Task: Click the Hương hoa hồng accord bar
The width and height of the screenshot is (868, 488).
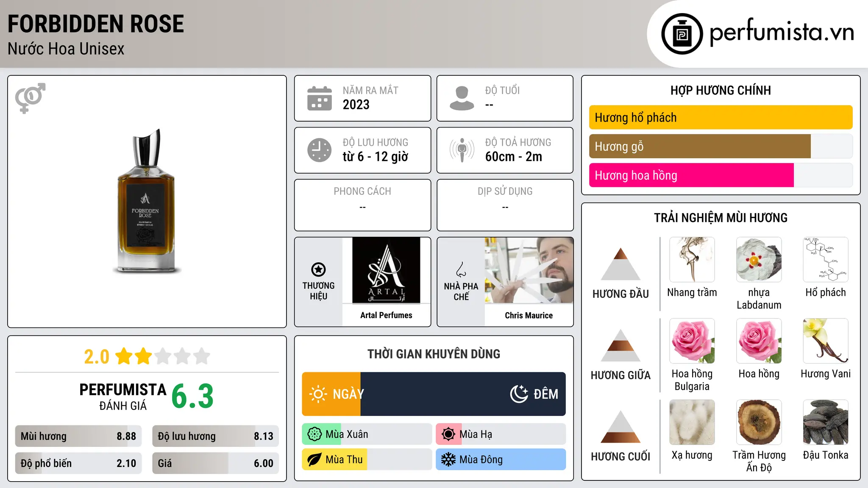Action: pos(721,175)
